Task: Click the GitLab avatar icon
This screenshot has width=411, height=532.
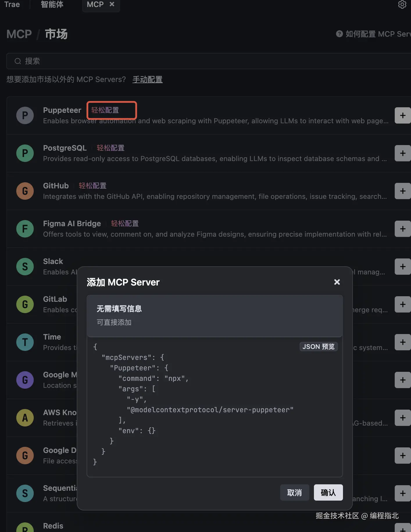Action: tap(25, 304)
